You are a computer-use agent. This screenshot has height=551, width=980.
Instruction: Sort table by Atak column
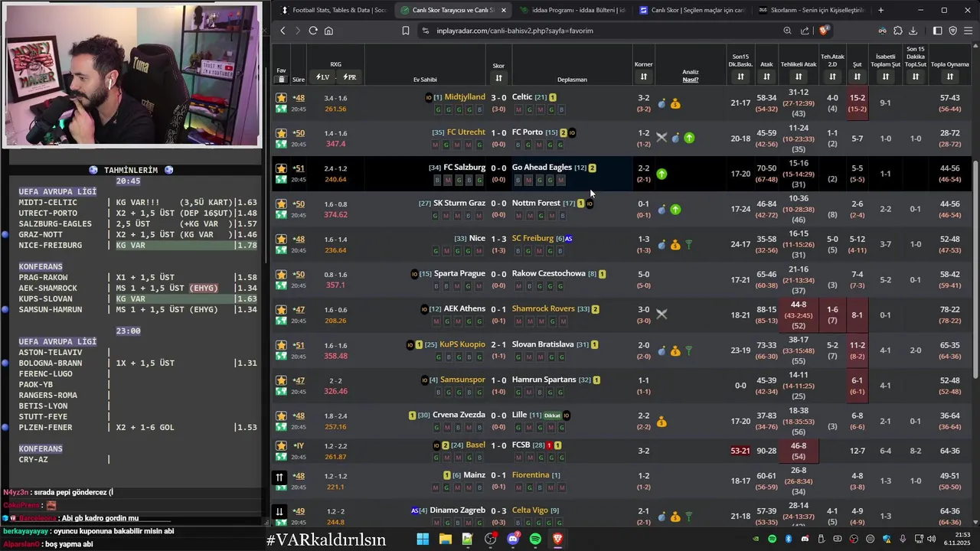tap(766, 77)
